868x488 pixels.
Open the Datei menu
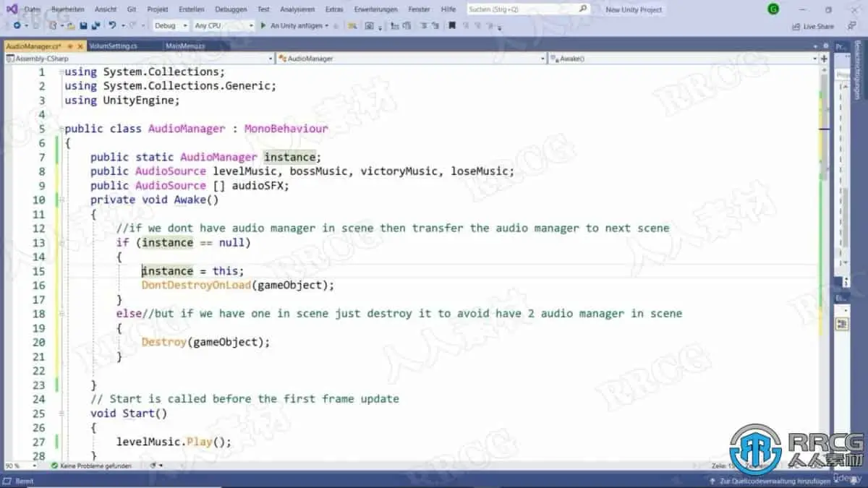(x=33, y=9)
